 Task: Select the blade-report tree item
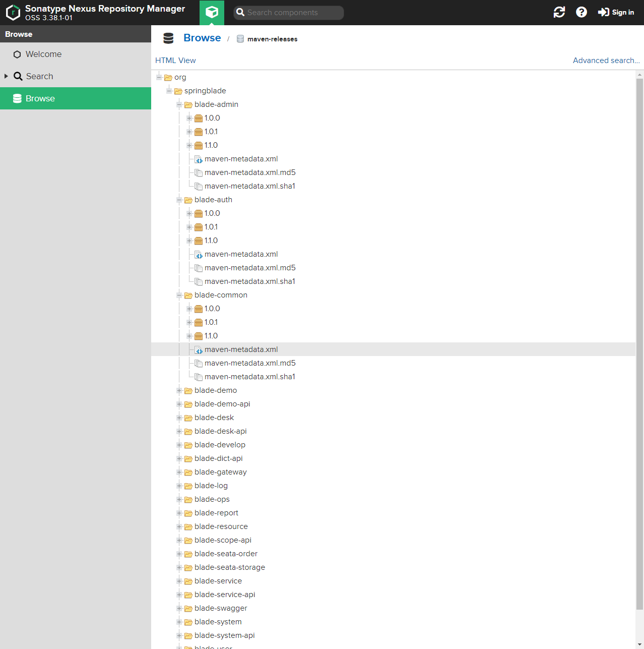(217, 513)
